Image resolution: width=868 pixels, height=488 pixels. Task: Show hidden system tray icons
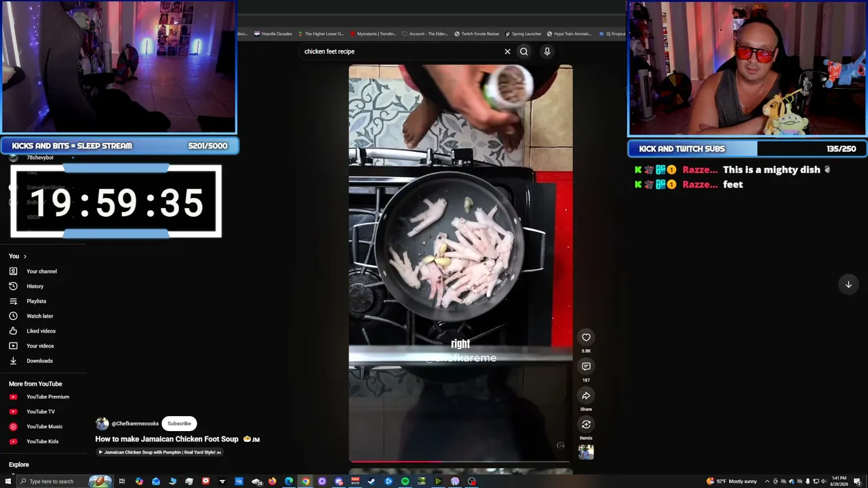click(767, 481)
